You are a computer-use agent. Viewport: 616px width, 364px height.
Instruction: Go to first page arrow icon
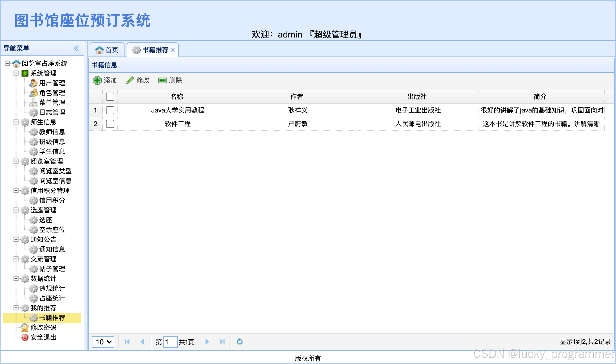tap(127, 341)
